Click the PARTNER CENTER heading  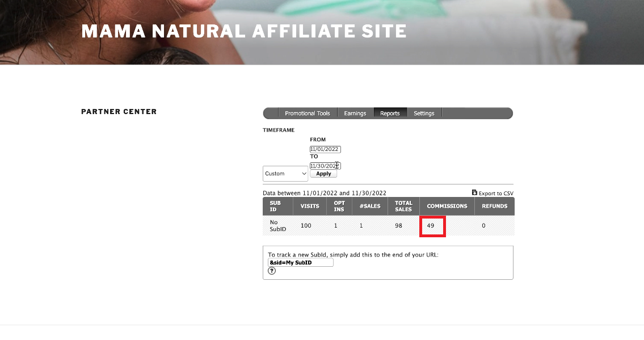119,112
